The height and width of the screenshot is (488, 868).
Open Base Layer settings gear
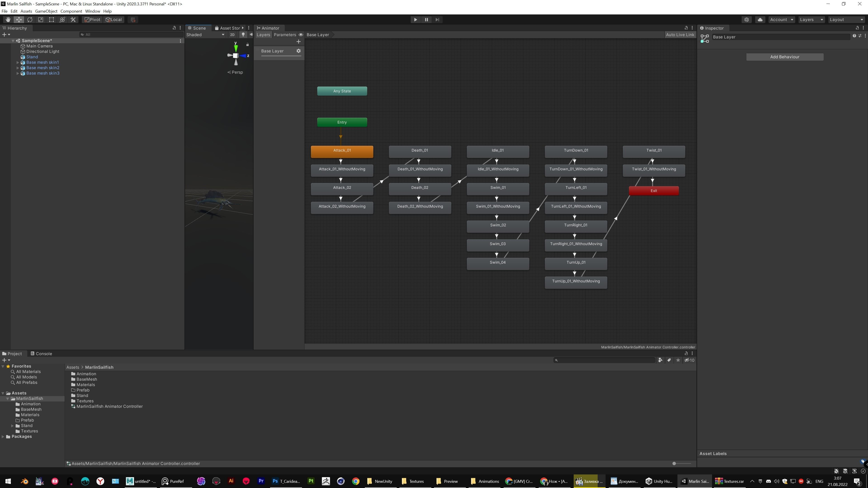pos(298,51)
